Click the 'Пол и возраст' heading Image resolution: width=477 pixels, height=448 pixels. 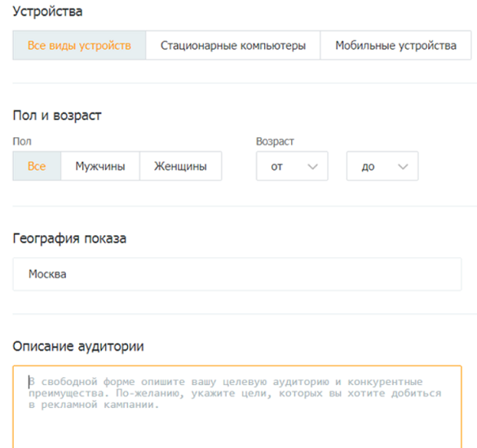(x=57, y=116)
